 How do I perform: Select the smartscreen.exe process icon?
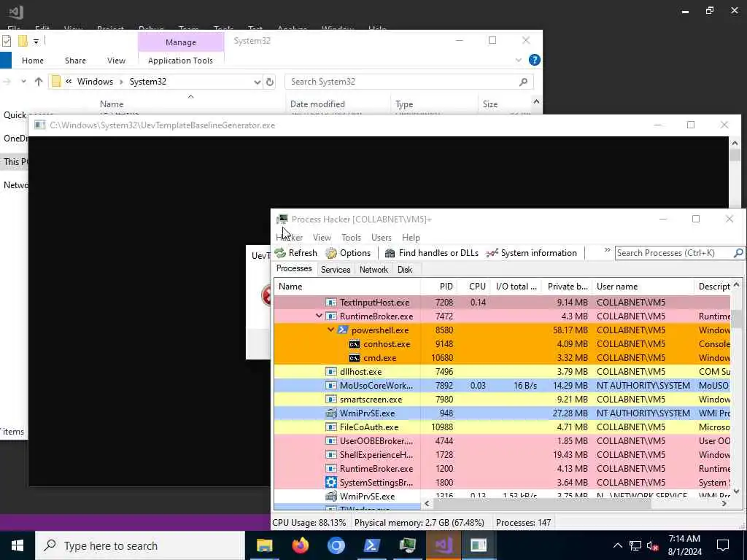point(330,399)
